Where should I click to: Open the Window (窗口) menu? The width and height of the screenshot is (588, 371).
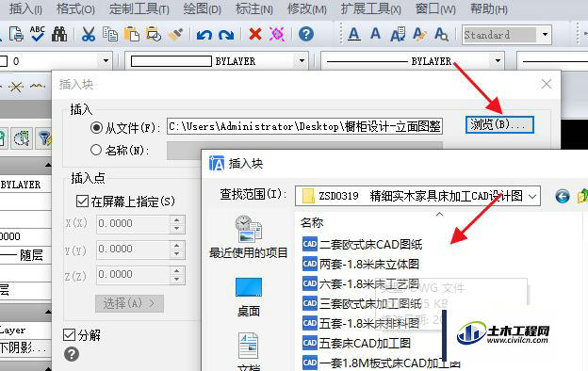click(x=435, y=8)
